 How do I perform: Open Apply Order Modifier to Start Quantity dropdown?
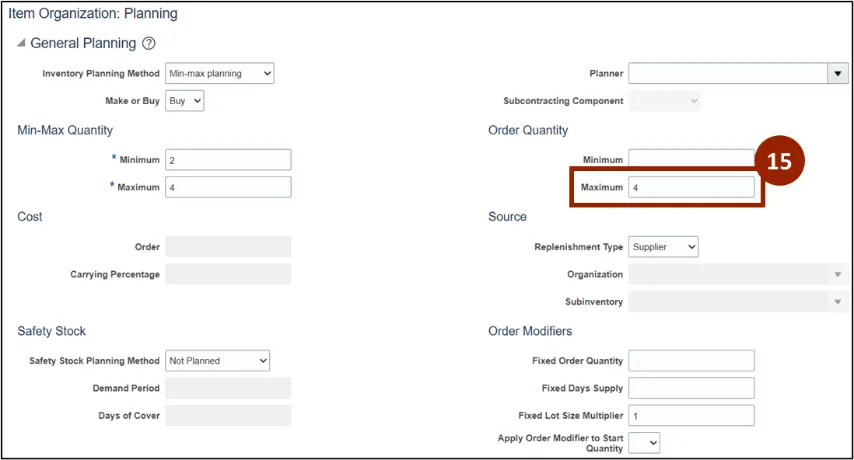[644, 442]
